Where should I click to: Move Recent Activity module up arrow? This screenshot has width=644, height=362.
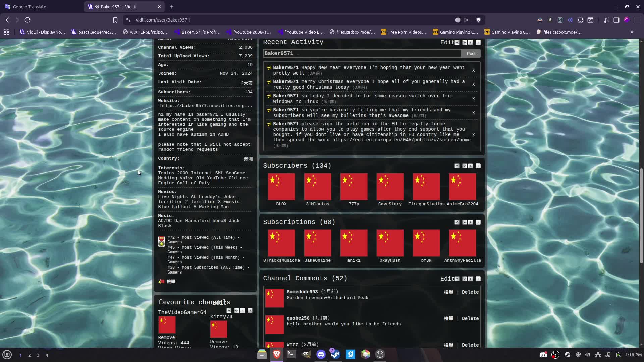457,42
